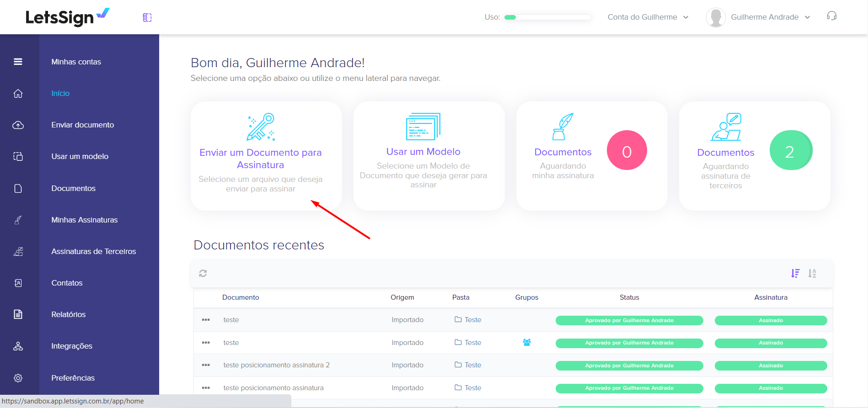This screenshot has width=868, height=408.
Task: Click the template copy icon in sidebar
Action: click(x=18, y=156)
